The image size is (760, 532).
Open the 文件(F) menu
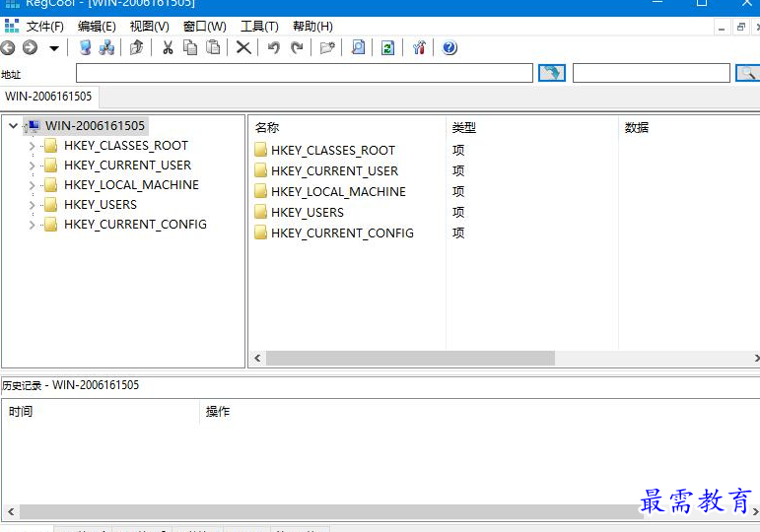pos(45,27)
